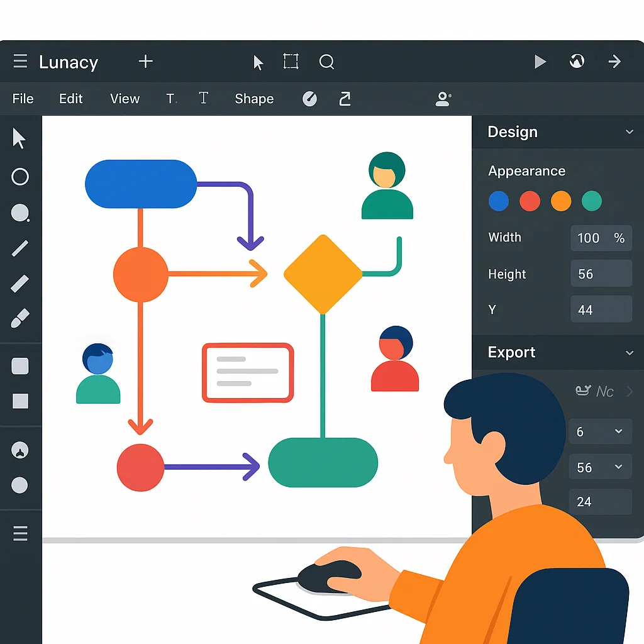Collapse the Design panel chevron
Viewport: 644px width, 644px height.
click(630, 132)
